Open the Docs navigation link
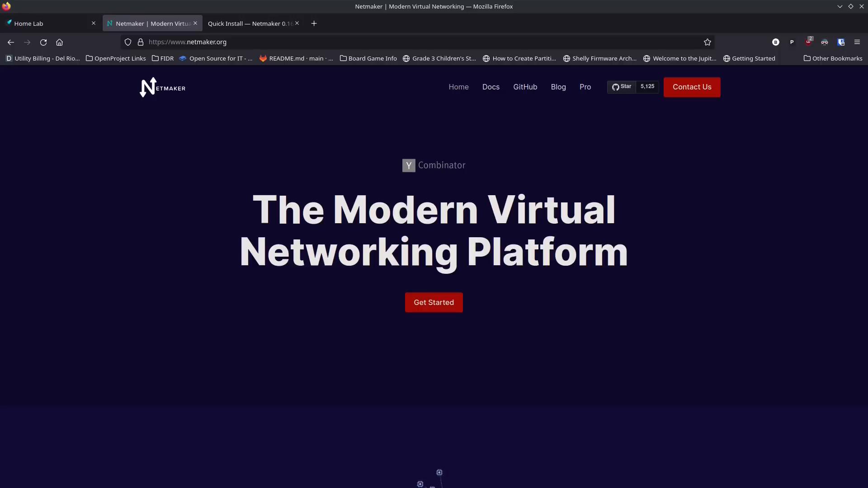Viewport: 868px width, 488px height. pos(491,87)
